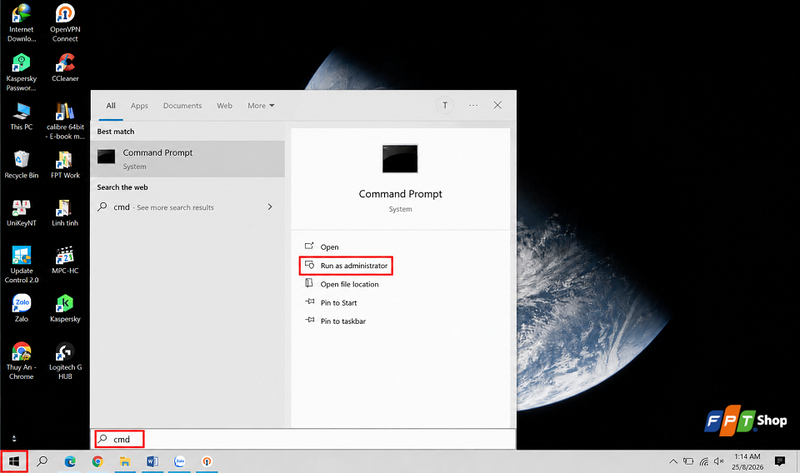This screenshot has height=473, width=800.
Task: Select the Logitech G HUB desktop icon
Action: pos(65,361)
